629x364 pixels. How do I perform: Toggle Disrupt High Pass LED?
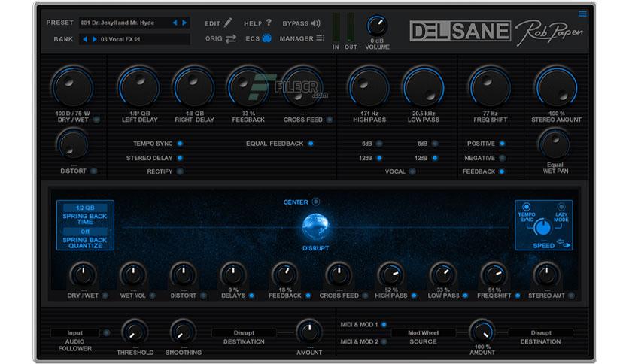pos(414,296)
